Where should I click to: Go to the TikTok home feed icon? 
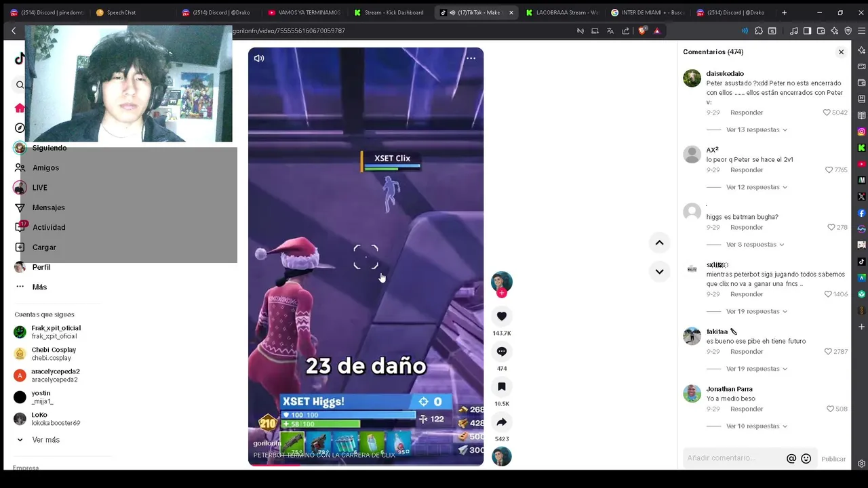click(20, 108)
